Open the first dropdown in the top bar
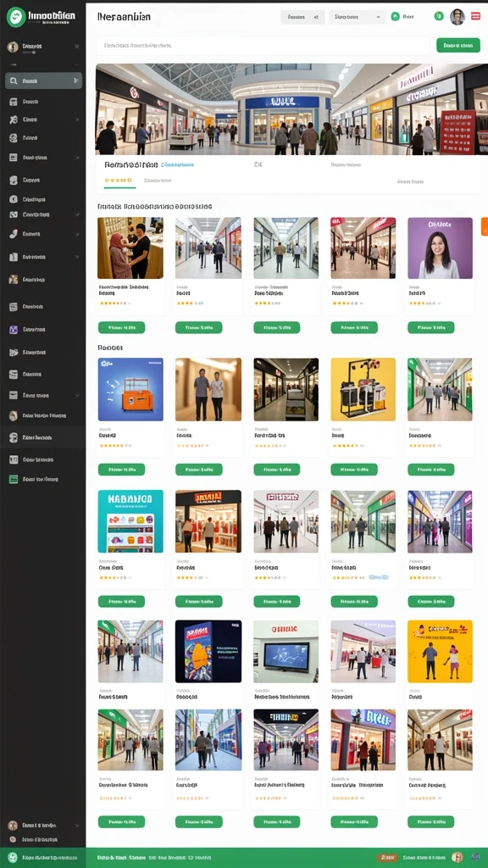 pos(302,17)
